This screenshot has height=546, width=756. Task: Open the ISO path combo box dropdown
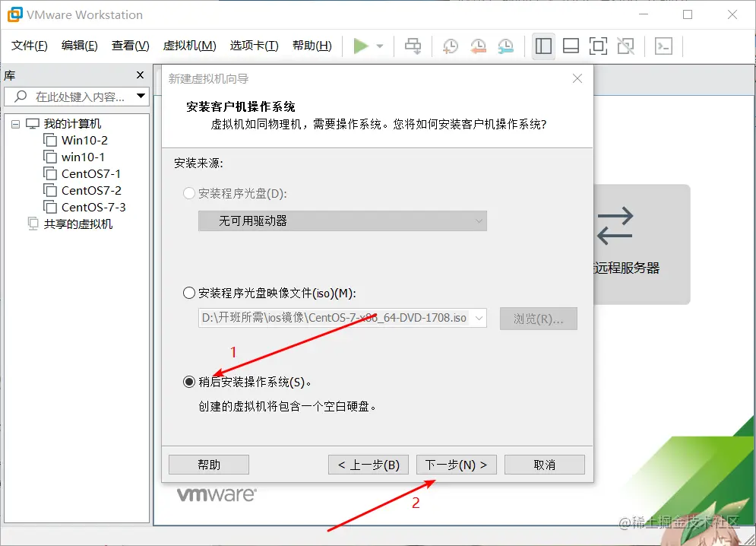(x=479, y=318)
